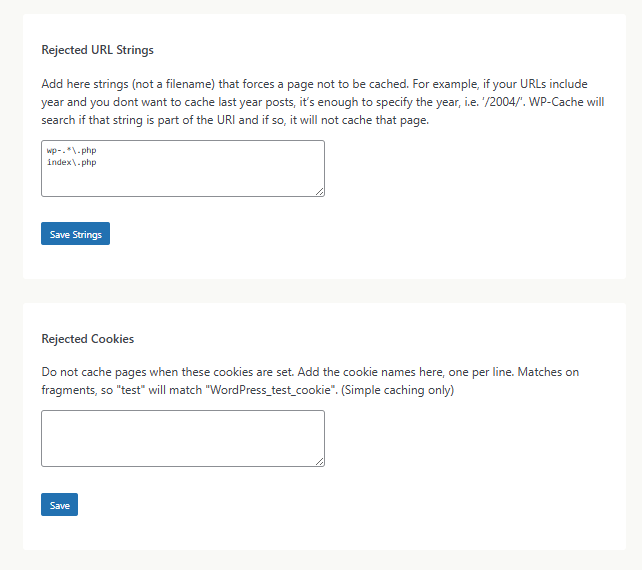Click the 'Rejected URL Strings' heading
The width and height of the screenshot is (642, 570).
[97, 49]
